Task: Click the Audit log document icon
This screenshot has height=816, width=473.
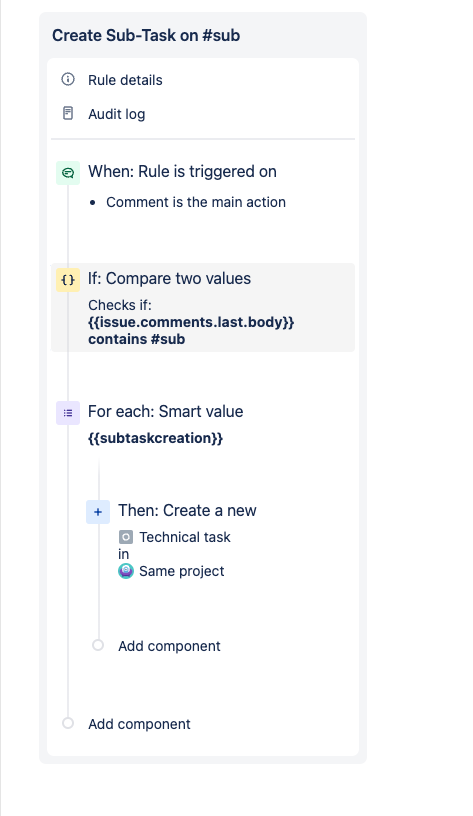Action: [x=68, y=113]
